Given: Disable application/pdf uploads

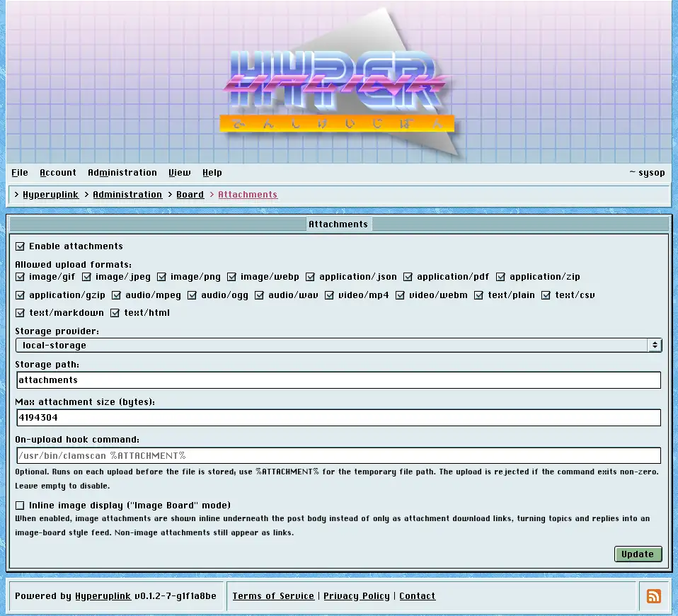Looking at the screenshot, I should tap(408, 277).
